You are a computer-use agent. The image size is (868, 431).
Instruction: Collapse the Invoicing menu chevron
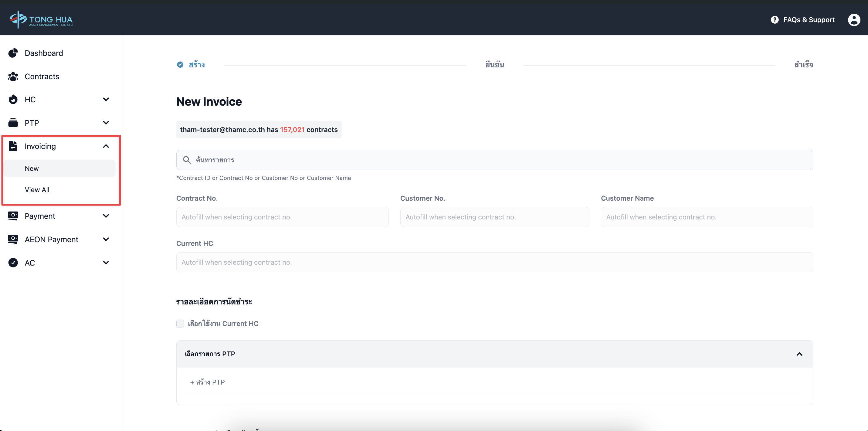pos(106,146)
